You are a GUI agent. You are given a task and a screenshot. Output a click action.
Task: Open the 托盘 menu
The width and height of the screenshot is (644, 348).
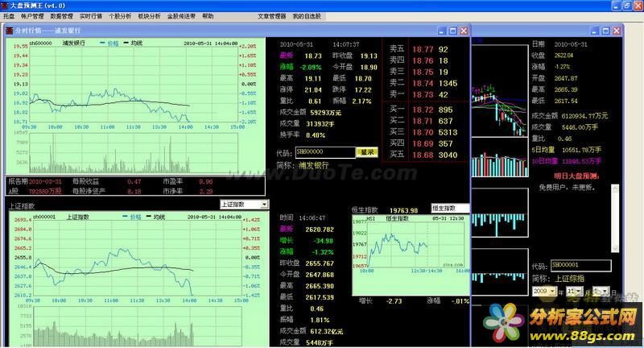coord(9,16)
